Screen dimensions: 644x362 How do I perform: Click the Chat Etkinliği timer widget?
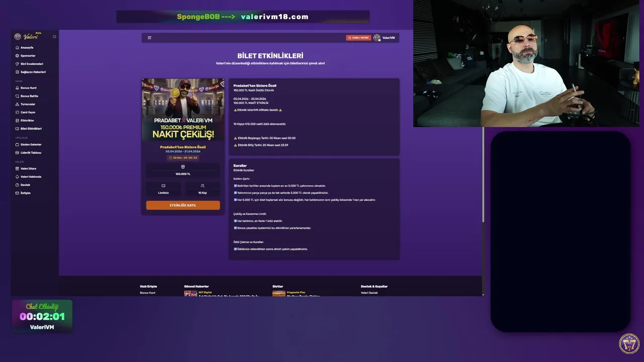pyautogui.click(x=42, y=316)
